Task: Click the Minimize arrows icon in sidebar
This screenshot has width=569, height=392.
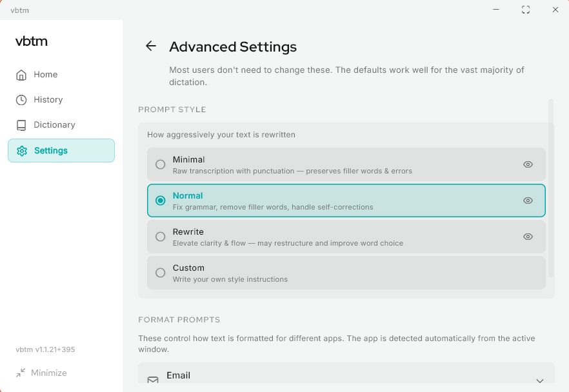Action: pos(21,373)
